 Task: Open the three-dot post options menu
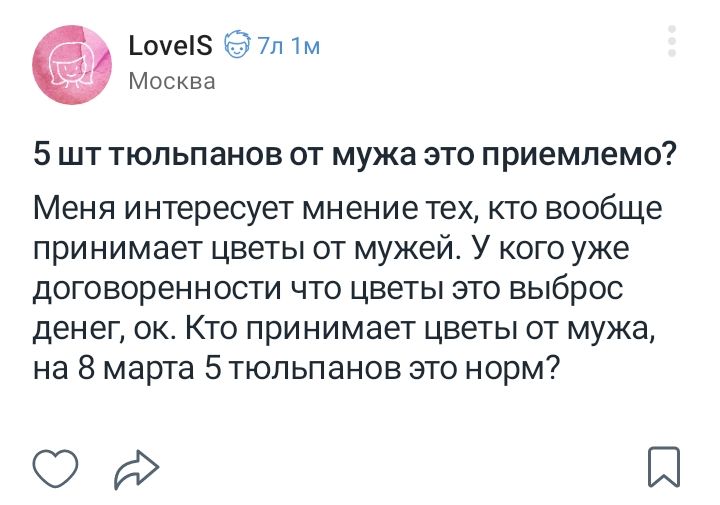672,41
